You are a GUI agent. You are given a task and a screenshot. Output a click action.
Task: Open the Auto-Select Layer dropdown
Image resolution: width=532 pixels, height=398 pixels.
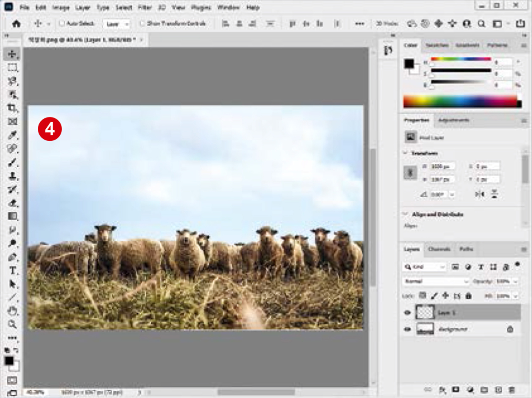[117, 24]
